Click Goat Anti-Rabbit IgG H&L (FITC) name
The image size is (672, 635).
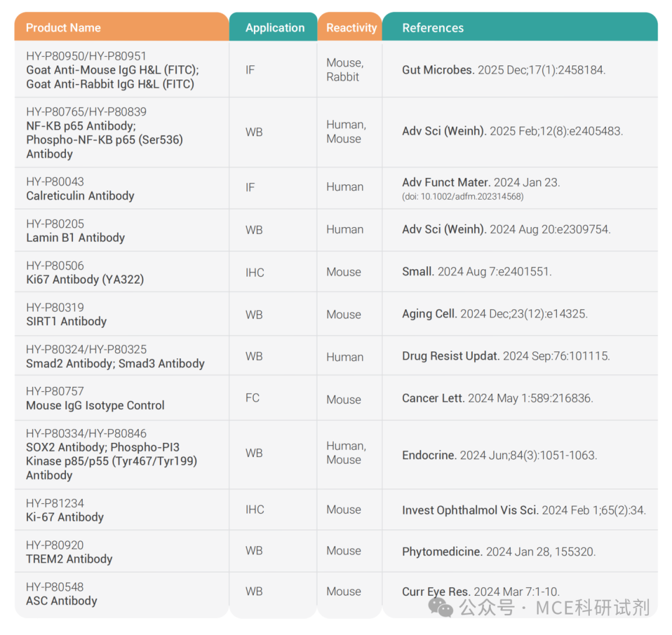(x=110, y=84)
